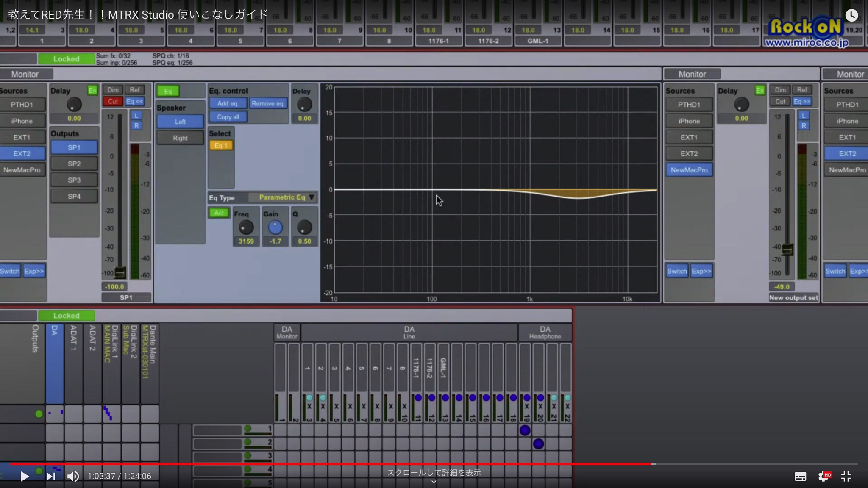Select EXT2 source in first monitor
Viewport: 868px width, 488px height.
[x=22, y=154]
